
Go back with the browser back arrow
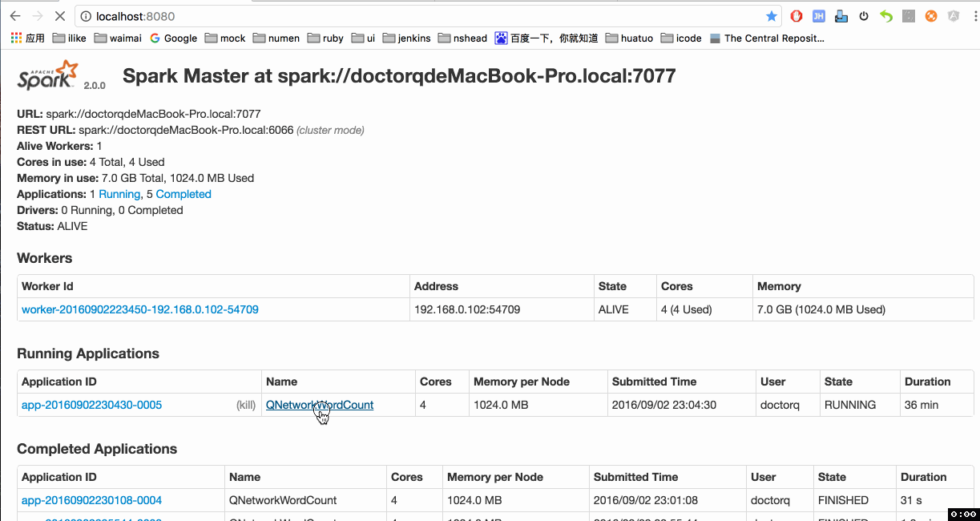click(x=15, y=16)
